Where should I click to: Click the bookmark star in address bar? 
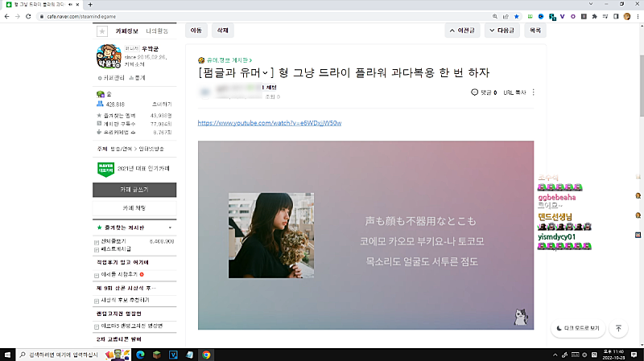516,17
